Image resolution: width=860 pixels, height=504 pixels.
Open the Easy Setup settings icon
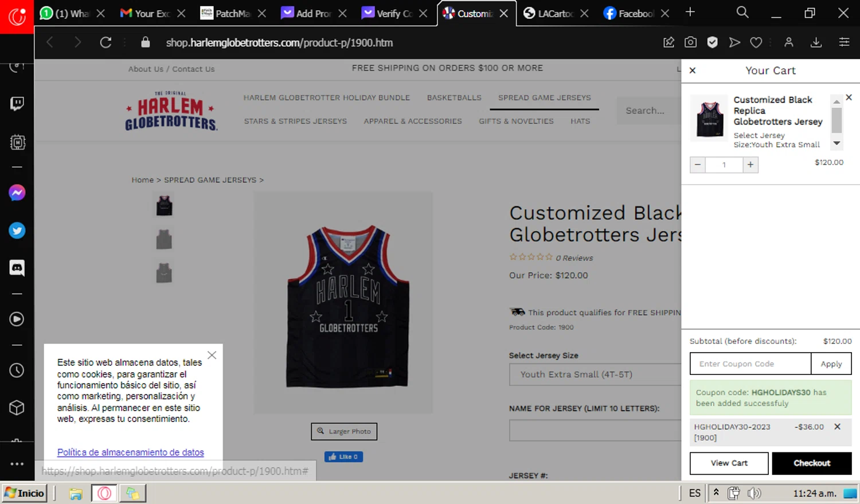click(x=844, y=42)
